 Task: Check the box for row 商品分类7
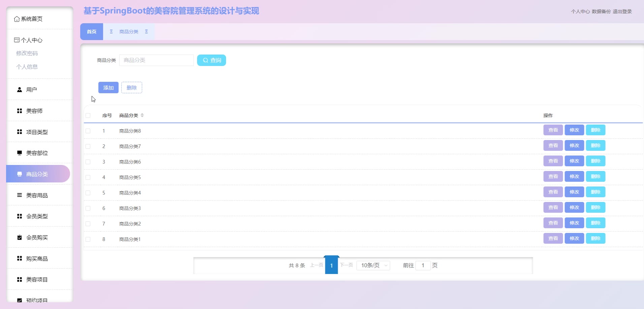(x=88, y=146)
